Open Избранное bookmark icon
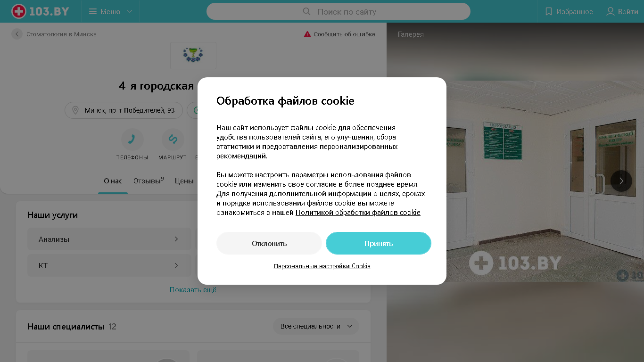Screen dimensions: 644x362 coord(548,11)
